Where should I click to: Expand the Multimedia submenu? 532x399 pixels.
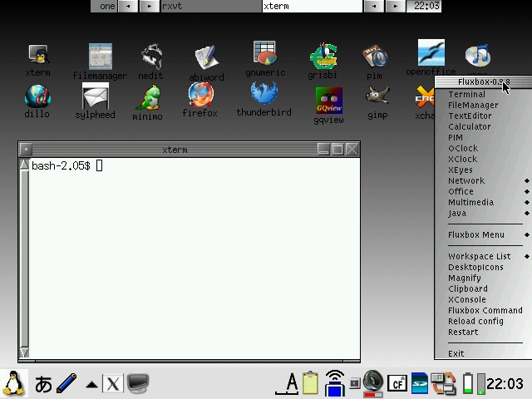[470, 202]
